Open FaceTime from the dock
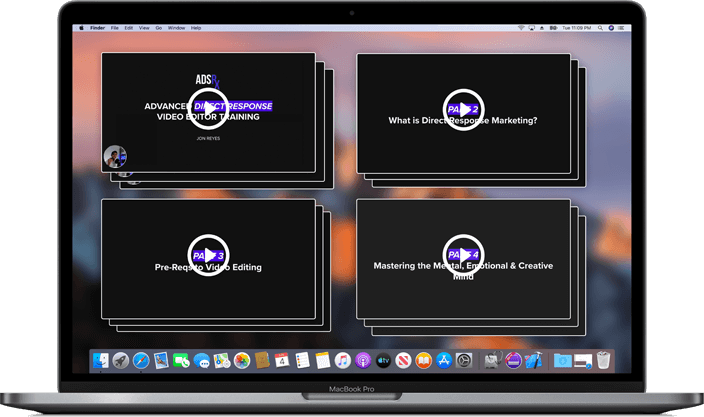Image resolution: width=704 pixels, height=417 pixels. [181, 360]
